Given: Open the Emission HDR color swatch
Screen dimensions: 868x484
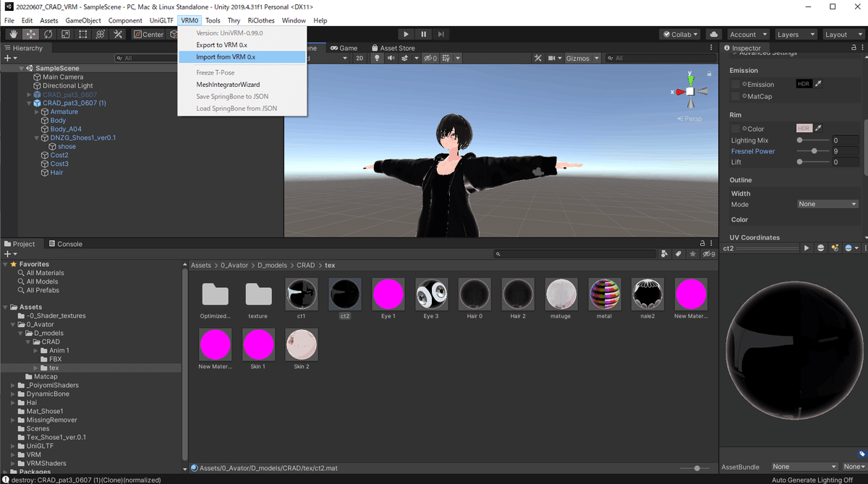Looking at the screenshot, I should click(x=804, y=85).
